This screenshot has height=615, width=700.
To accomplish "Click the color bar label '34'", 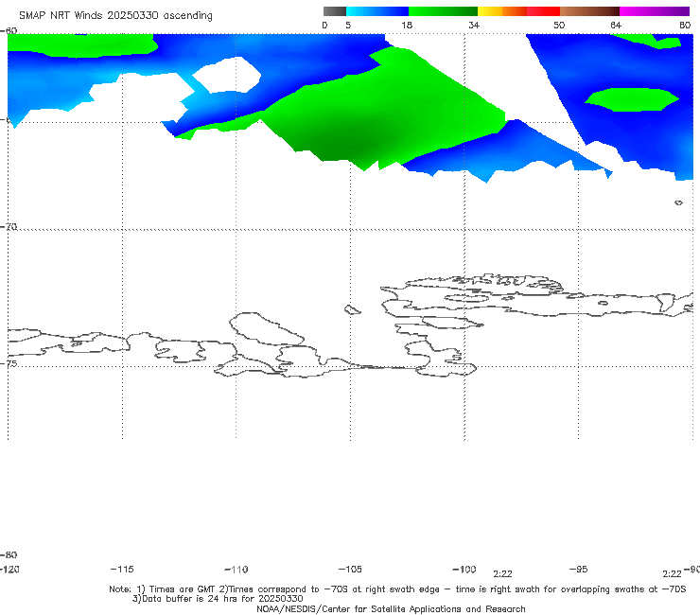I will [x=474, y=25].
